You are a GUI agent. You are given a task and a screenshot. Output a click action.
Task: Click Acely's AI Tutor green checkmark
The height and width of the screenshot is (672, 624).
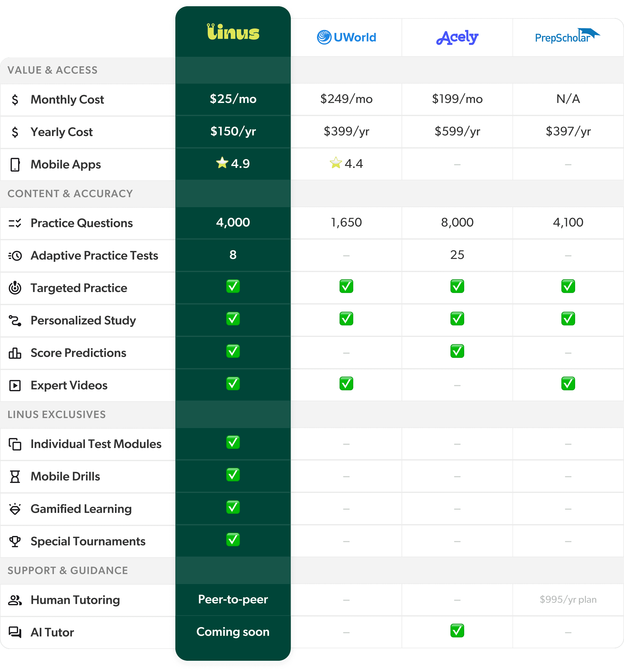457,630
